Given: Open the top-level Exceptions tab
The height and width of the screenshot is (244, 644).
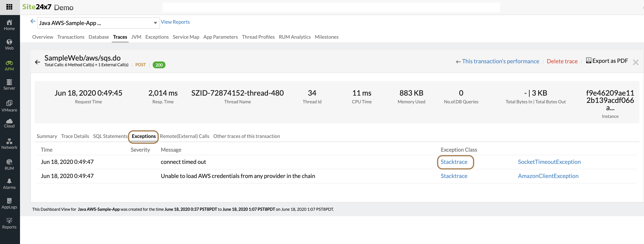Looking at the screenshot, I should point(157,37).
